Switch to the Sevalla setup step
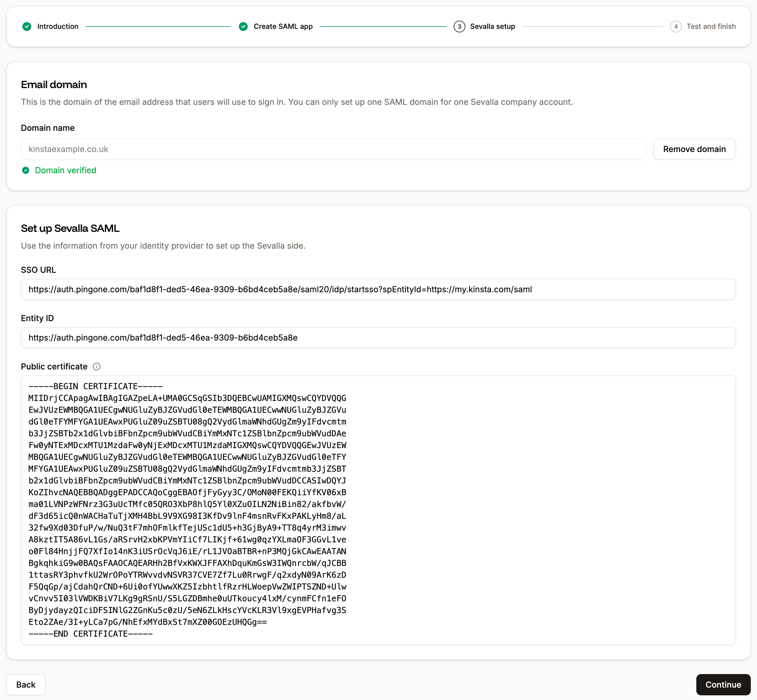 click(x=492, y=27)
